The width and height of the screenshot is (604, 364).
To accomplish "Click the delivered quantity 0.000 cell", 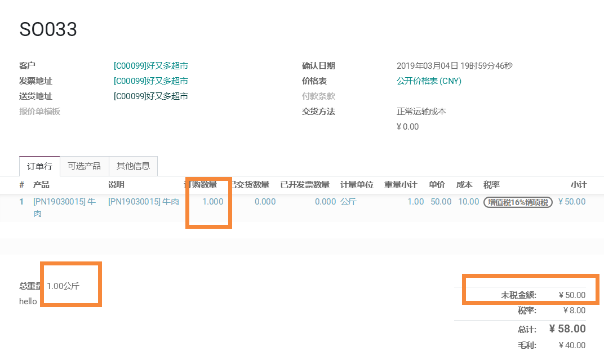I will tap(265, 202).
